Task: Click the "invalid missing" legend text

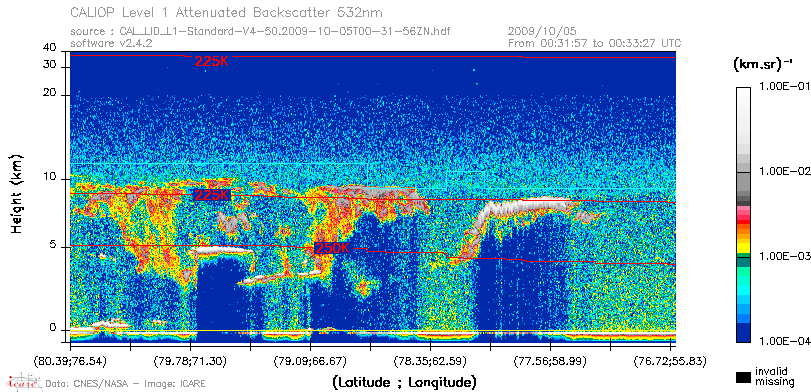Action: 774,377
